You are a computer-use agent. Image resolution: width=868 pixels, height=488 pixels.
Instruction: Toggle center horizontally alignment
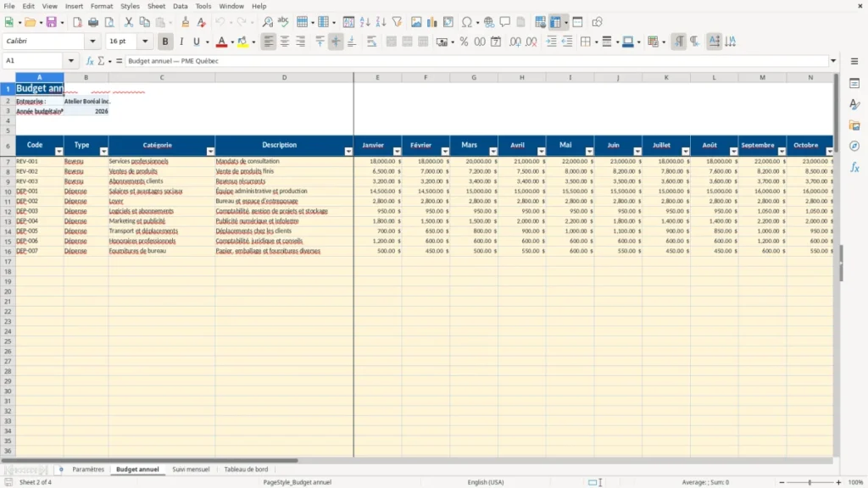[x=285, y=42]
